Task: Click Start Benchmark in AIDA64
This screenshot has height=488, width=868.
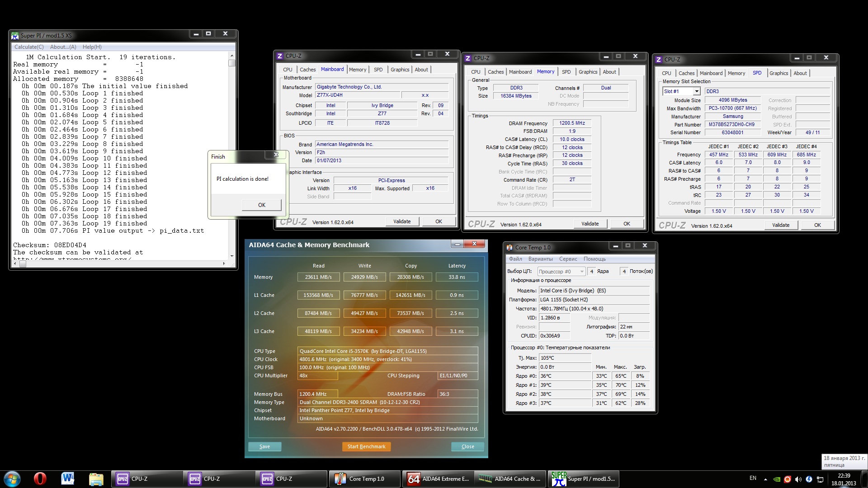Action: click(366, 446)
